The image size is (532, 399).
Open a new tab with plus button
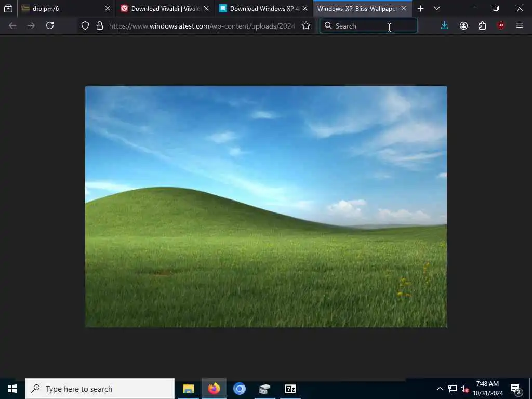(x=420, y=8)
